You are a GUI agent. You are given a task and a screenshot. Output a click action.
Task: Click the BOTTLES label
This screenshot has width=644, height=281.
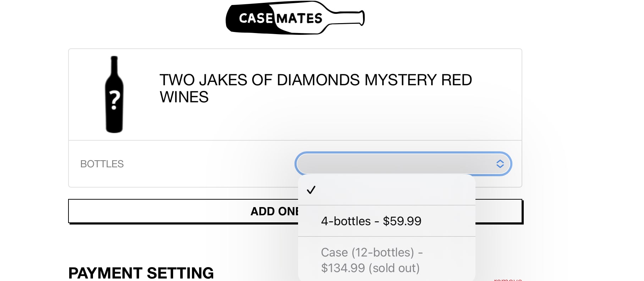[x=102, y=164]
